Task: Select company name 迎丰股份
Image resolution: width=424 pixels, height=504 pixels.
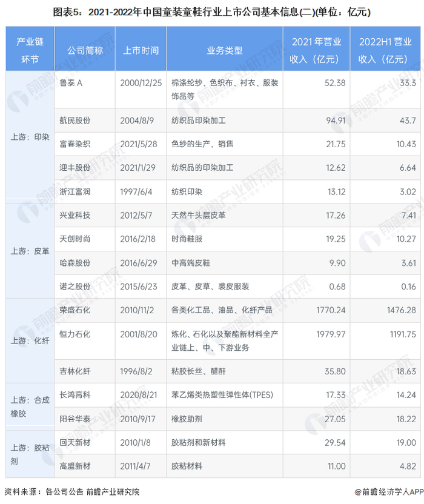Action: pyautogui.click(x=75, y=168)
